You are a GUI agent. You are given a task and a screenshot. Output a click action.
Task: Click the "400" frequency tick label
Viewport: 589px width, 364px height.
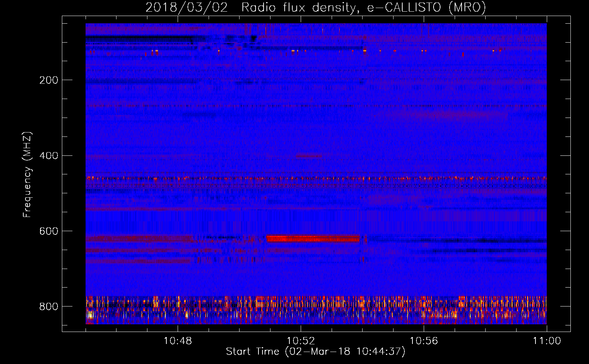coord(49,156)
